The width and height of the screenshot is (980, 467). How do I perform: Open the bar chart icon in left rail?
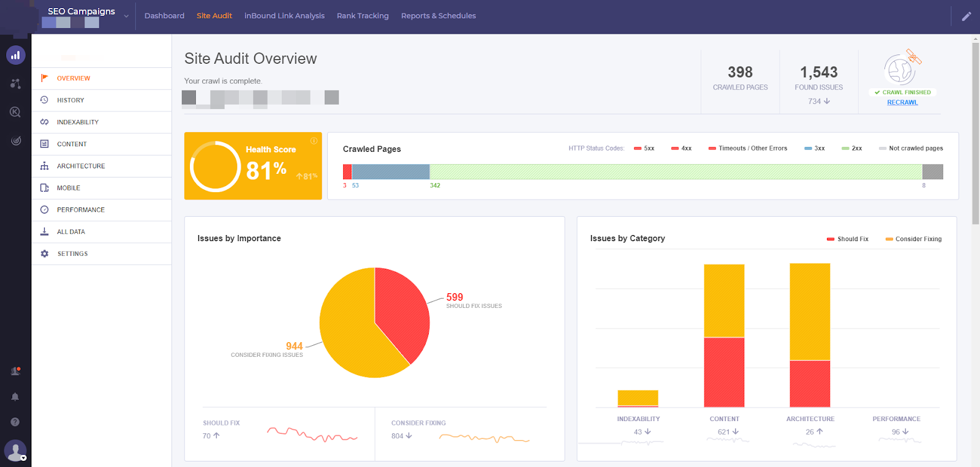15,55
